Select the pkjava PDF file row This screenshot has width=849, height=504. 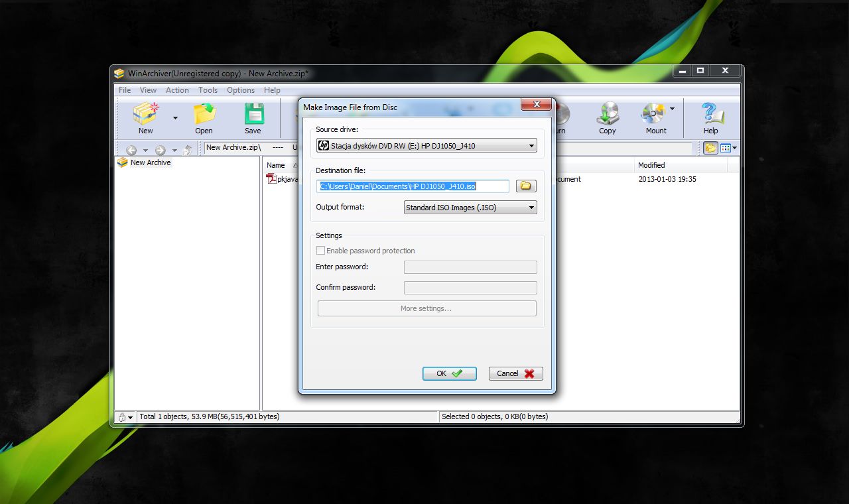click(x=282, y=179)
